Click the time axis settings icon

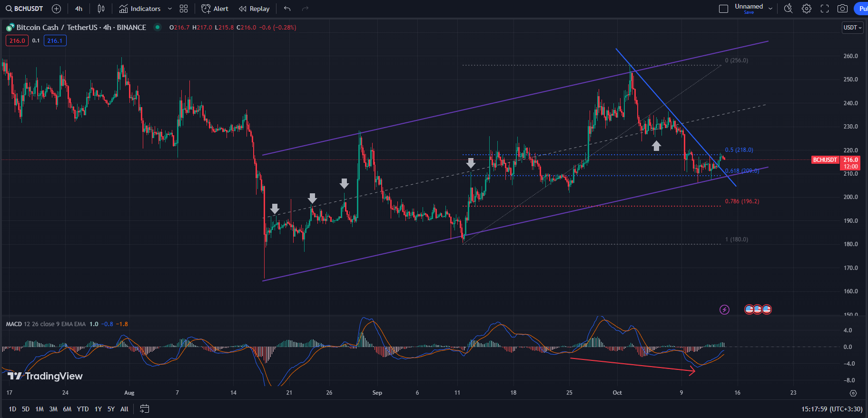point(853,393)
